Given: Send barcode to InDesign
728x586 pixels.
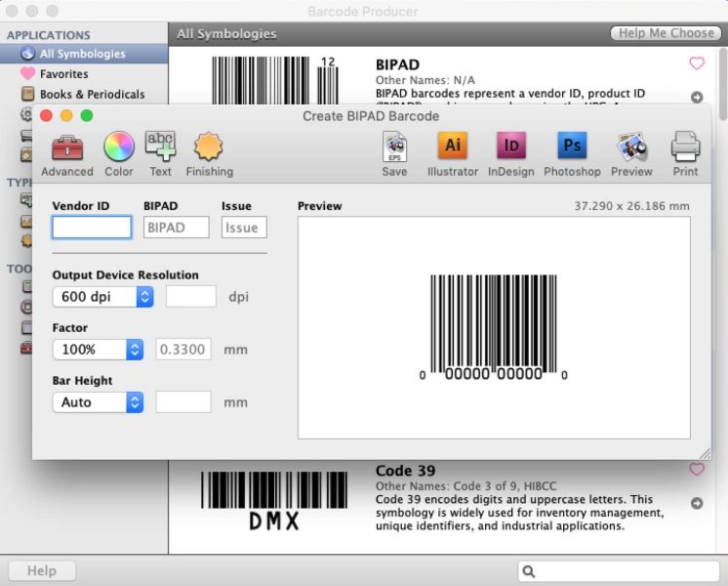Looking at the screenshot, I should coord(510,155).
